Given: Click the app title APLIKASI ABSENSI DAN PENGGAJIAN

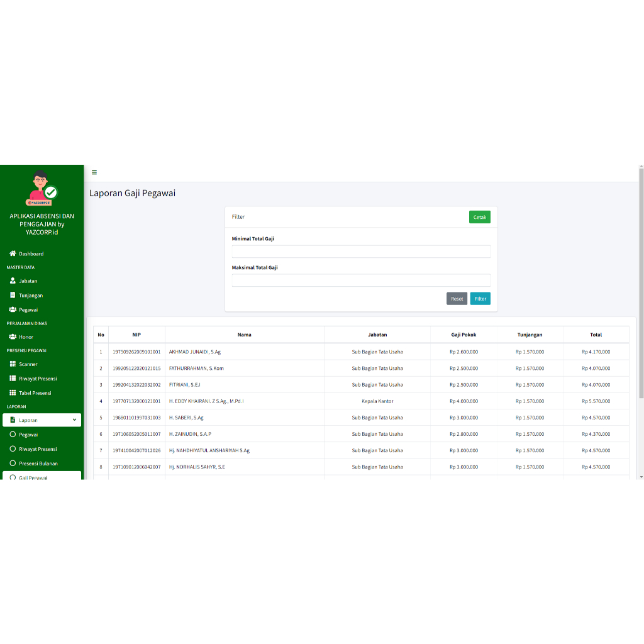Looking at the screenshot, I should tap(42, 225).
